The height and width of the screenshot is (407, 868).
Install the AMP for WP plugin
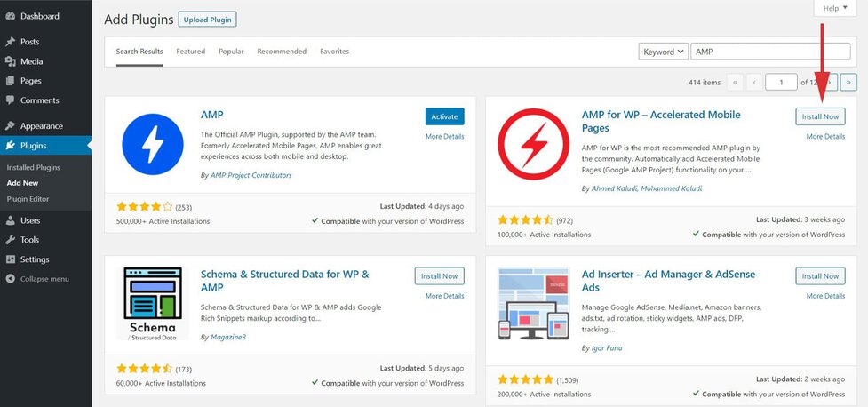[x=819, y=116]
